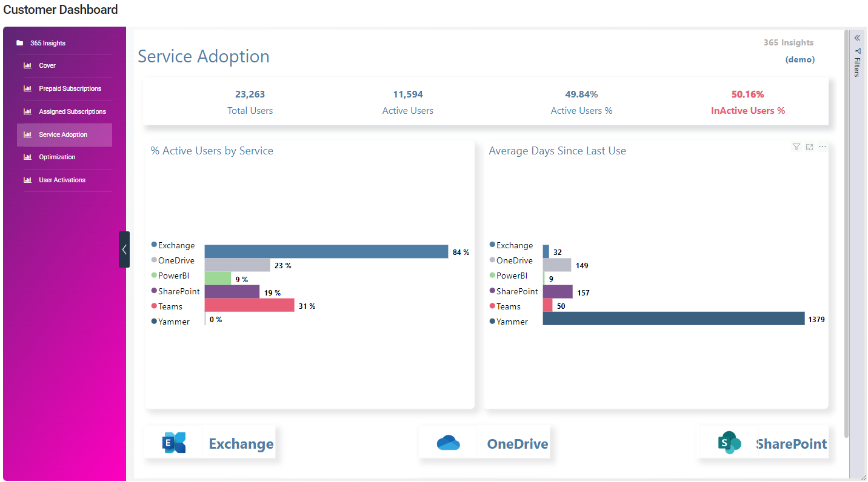
Task: Click Yammer legend in % Active Users chart
Action: [170, 322]
